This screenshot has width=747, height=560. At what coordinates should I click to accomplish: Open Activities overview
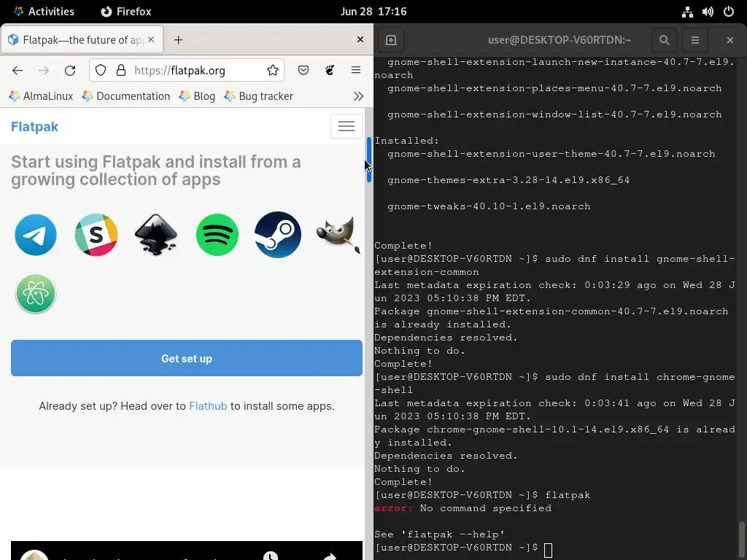point(44,12)
